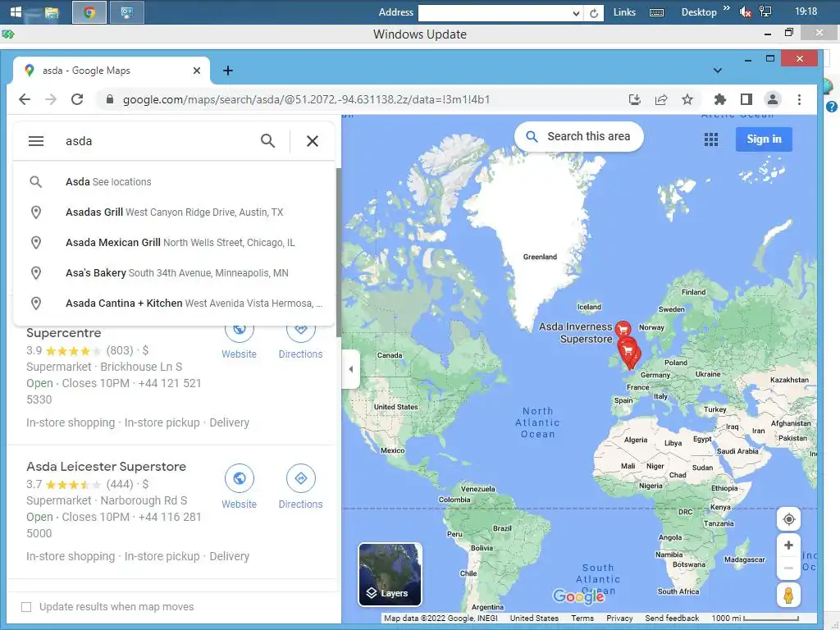Open the Terms link on the map footer
The width and height of the screenshot is (840, 630).
tap(582, 619)
